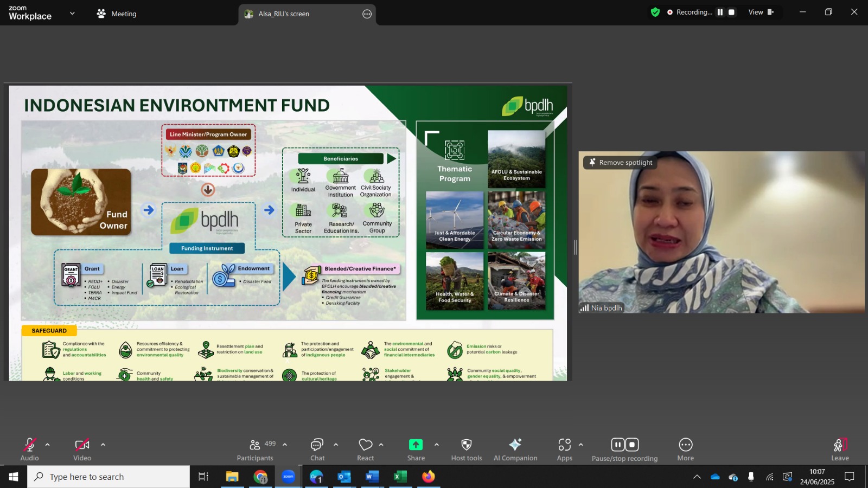Viewport: 868px width, 488px height.
Task: Pause the recording in bottom toolbar
Action: pyautogui.click(x=618, y=445)
